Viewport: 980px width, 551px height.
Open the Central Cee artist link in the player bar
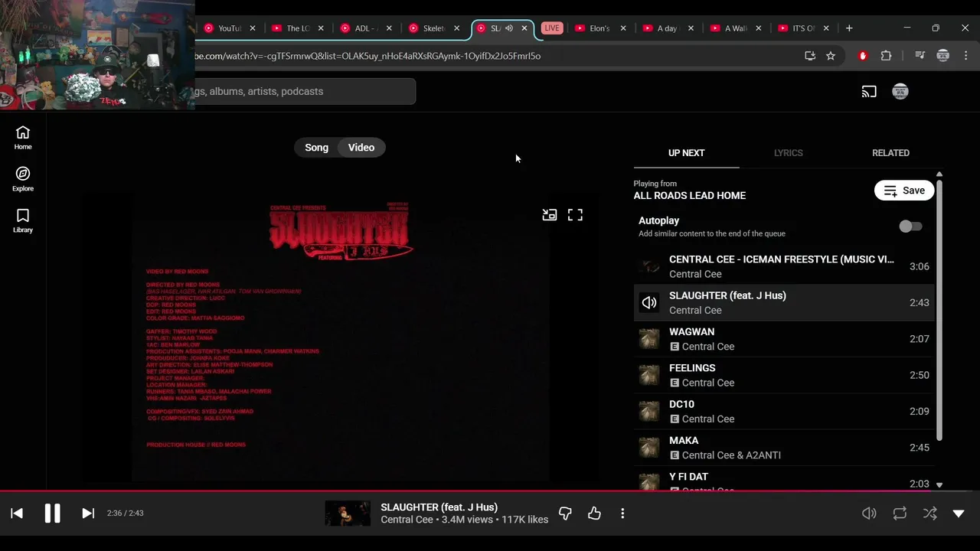click(407, 520)
